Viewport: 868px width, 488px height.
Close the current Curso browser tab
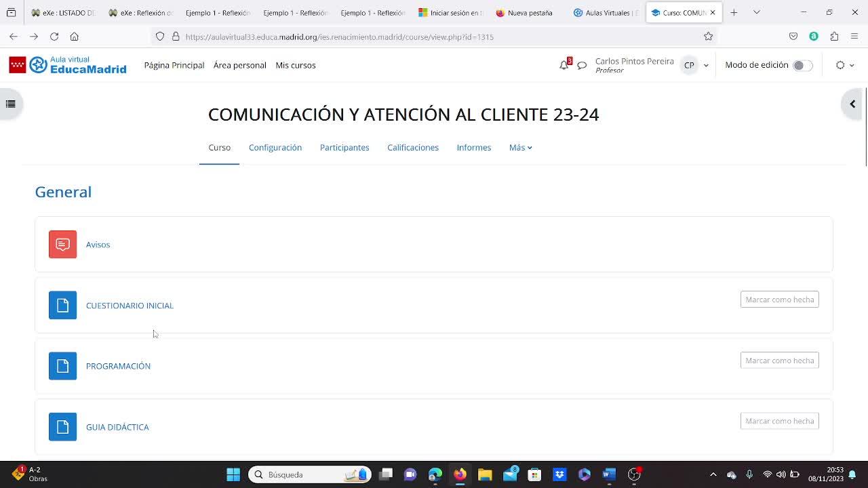(713, 12)
